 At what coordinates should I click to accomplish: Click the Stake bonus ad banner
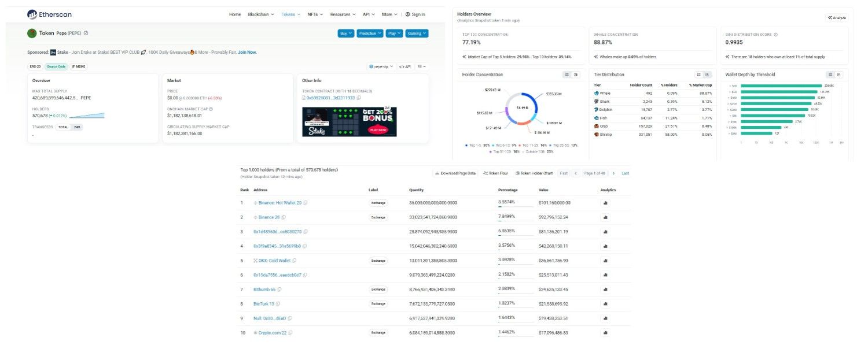pyautogui.click(x=350, y=122)
